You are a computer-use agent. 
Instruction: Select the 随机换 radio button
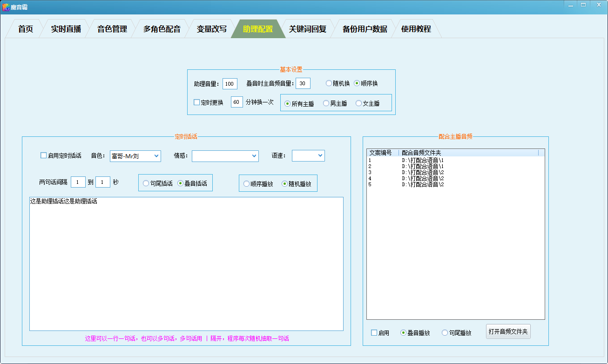(x=329, y=83)
